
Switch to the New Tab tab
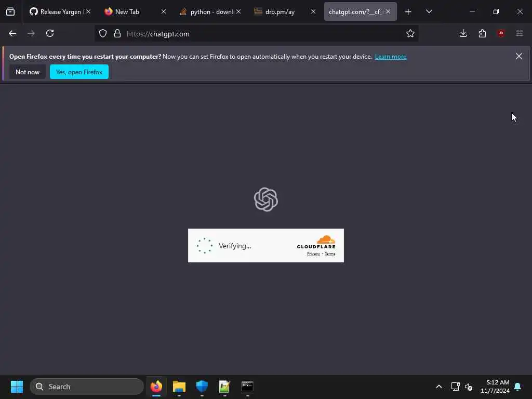[x=135, y=12]
